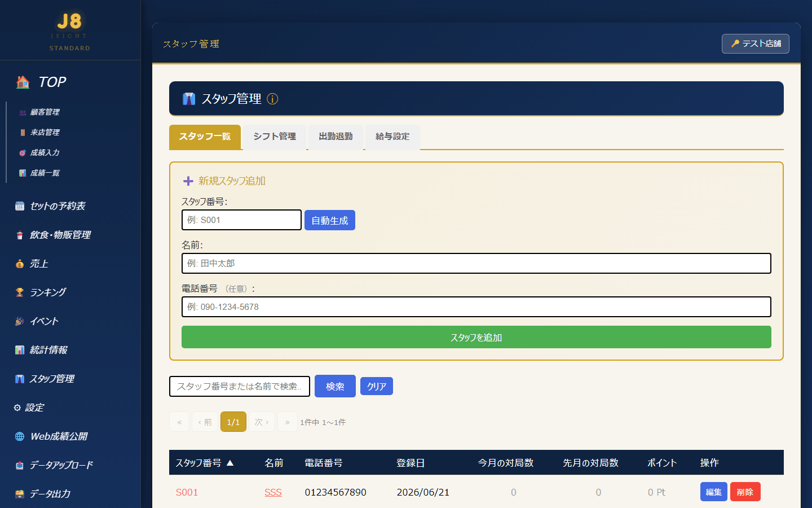Click the 次 next page button
Image resolution: width=812 pixels, height=508 pixels.
(x=262, y=422)
